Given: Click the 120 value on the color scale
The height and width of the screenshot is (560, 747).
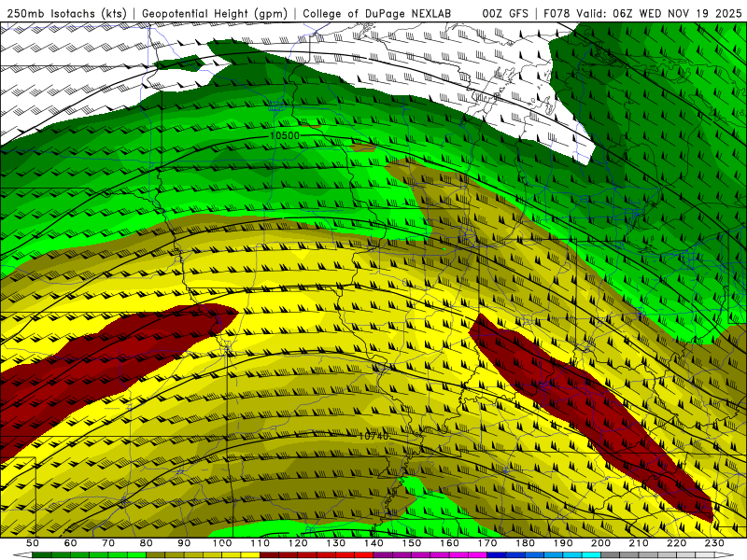Looking at the screenshot, I should tap(298, 543).
